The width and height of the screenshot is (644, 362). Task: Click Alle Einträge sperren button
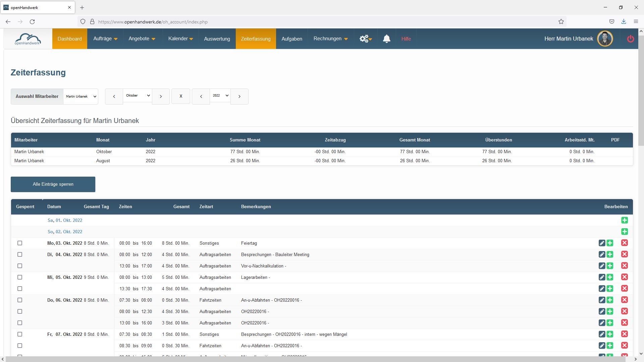(53, 184)
